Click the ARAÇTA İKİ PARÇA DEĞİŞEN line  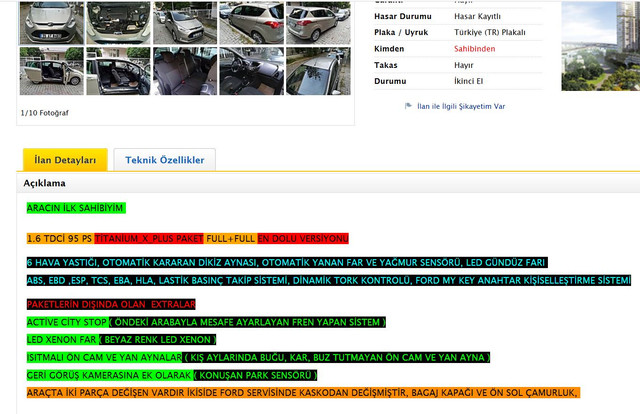pos(303,393)
